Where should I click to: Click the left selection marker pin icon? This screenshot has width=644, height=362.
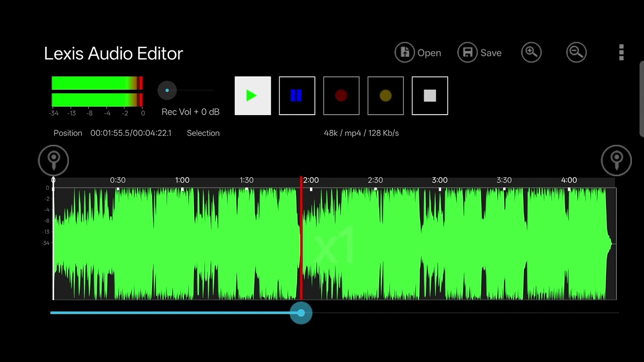click(x=53, y=160)
